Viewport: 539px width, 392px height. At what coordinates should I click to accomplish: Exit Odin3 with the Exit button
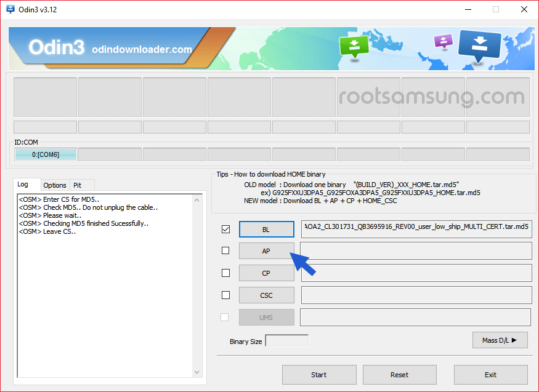(490, 375)
